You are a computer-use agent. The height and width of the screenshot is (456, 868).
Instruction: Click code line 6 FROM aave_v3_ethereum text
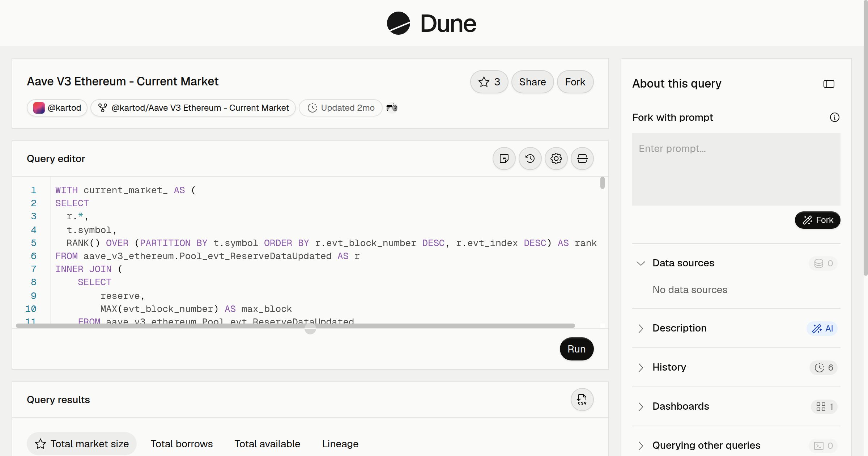tap(207, 256)
